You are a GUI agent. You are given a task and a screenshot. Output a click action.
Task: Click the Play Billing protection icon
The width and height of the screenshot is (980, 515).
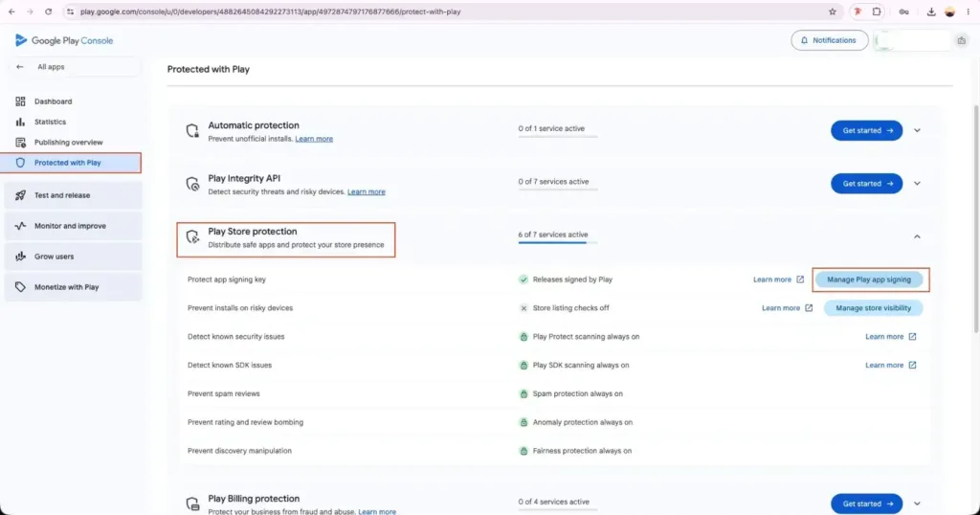pos(192,504)
